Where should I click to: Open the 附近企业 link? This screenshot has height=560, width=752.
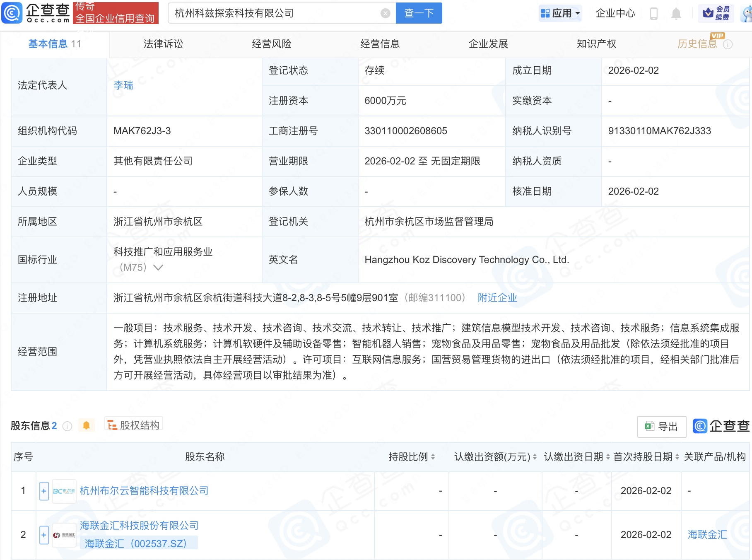click(x=497, y=298)
